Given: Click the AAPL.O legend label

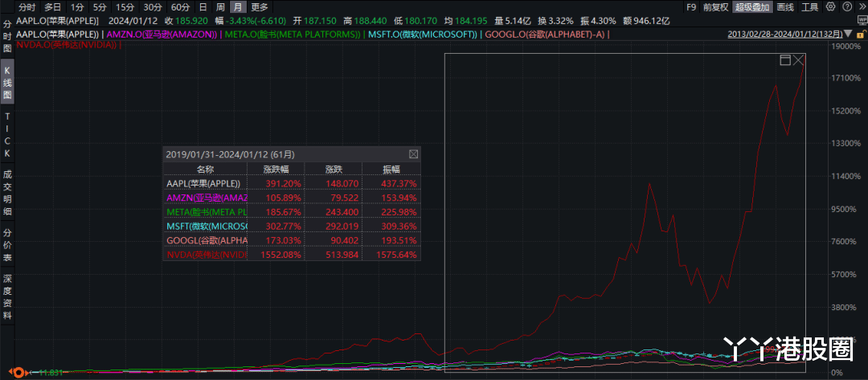Looking at the screenshot, I should pos(58,35).
